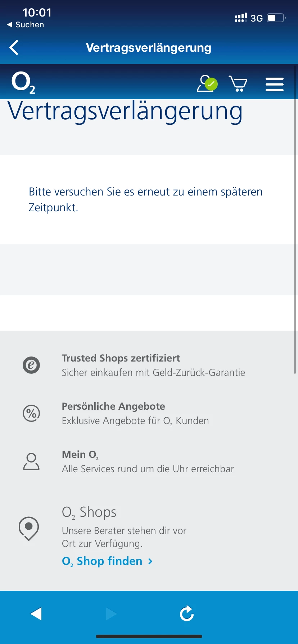Tap the shop location pin icon
This screenshot has height=644, width=298.
(29, 528)
